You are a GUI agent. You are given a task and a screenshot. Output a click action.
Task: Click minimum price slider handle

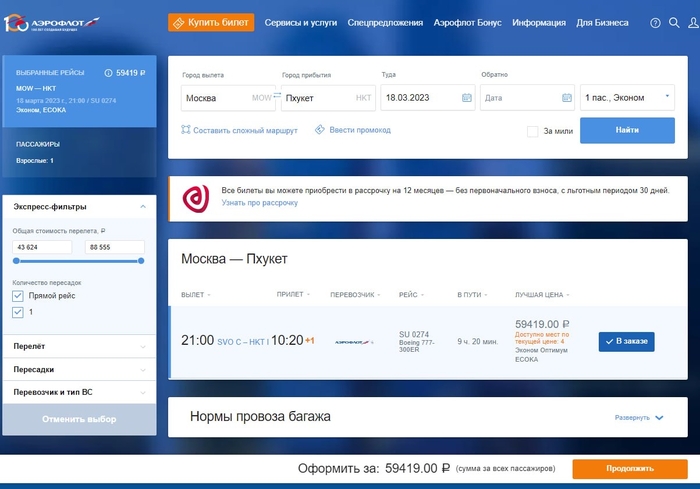click(16, 261)
